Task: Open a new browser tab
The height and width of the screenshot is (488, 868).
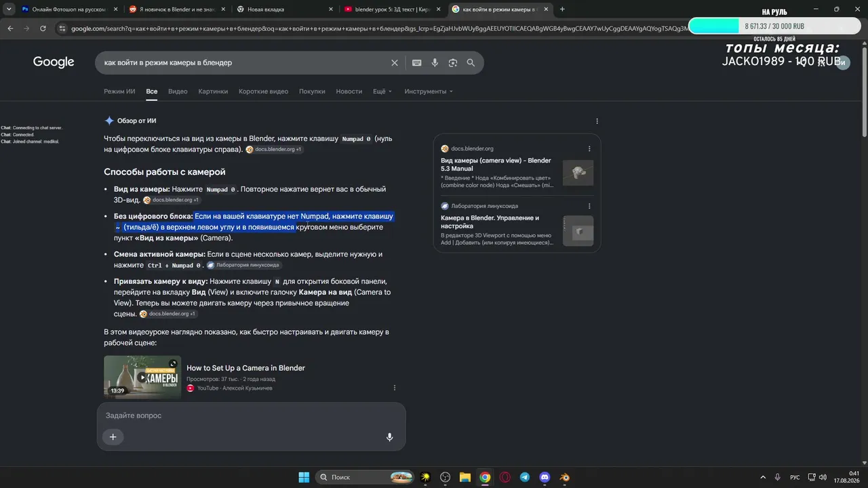Action: click(562, 9)
